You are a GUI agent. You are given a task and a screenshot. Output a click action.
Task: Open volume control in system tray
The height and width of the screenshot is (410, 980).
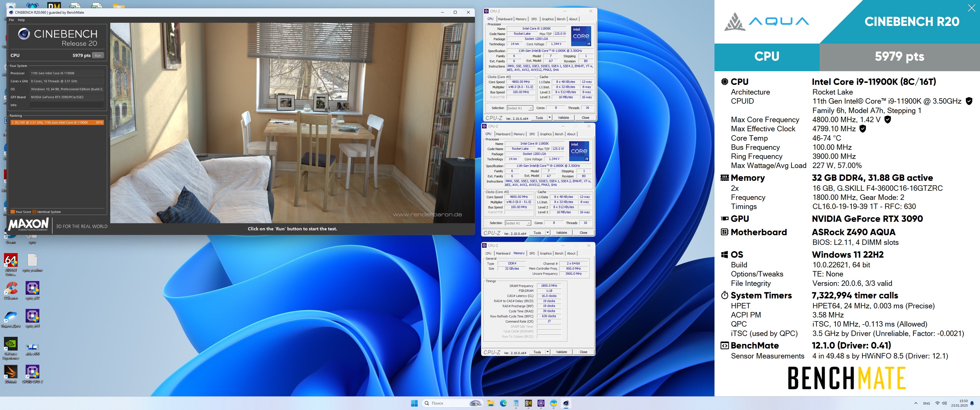tap(944, 403)
